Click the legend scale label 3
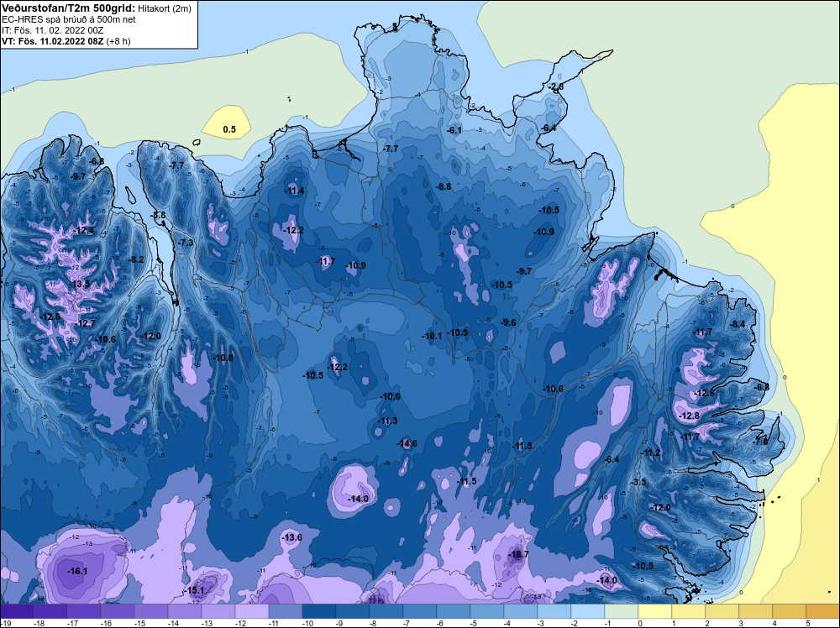Viewport: 840px width, 628px height. coord(740,623)
